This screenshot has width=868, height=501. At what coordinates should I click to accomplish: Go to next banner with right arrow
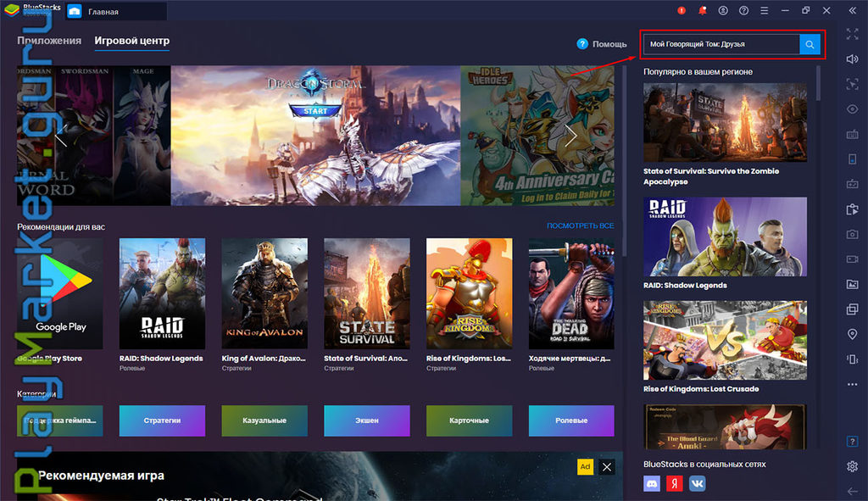click(570, 136)
